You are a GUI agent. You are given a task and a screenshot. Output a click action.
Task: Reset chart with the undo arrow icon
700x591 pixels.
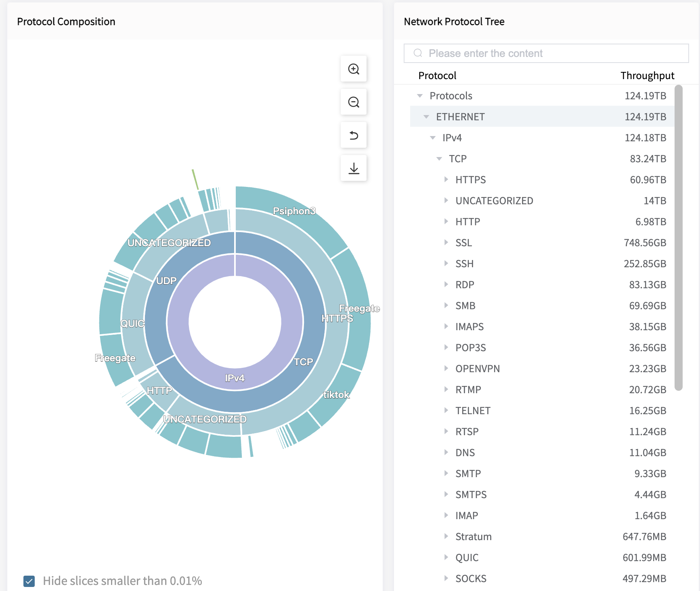coord(354,135)
